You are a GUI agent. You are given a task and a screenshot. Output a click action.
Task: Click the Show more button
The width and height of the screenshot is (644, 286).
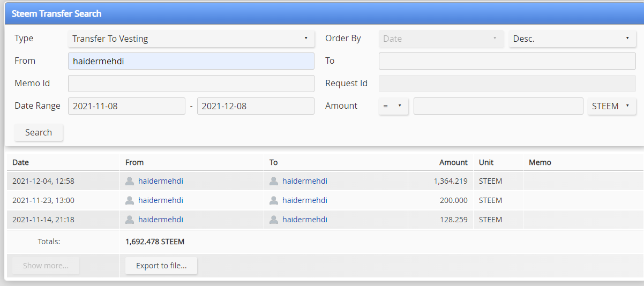[46, 266]
